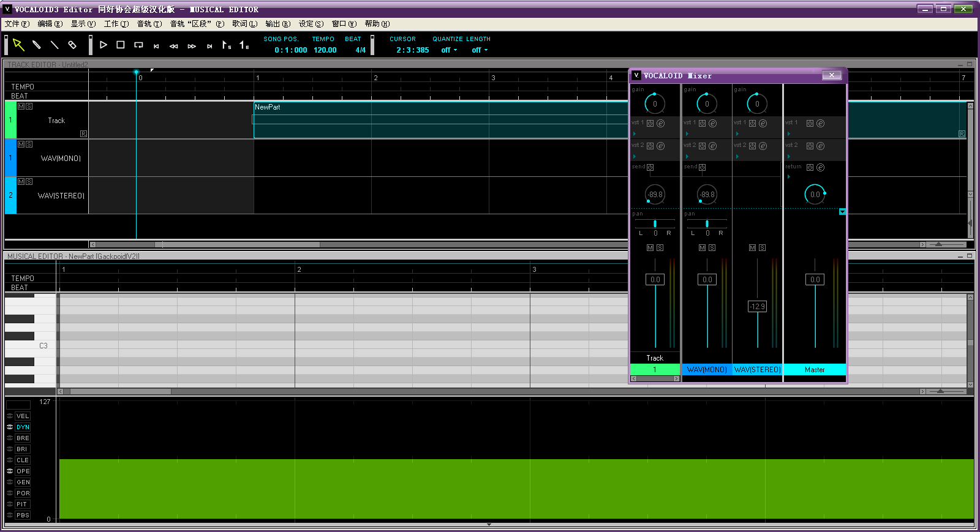This screenshot has height=532, width=980.
Task: Show the VEL parameter overlay eye
Action: tap(10, 416)
